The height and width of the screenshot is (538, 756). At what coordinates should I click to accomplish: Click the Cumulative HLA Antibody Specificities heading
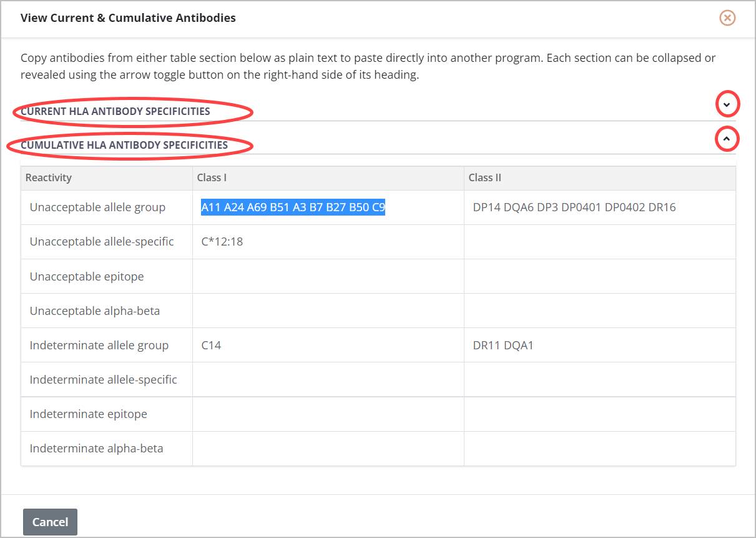[x=124, y=145]
